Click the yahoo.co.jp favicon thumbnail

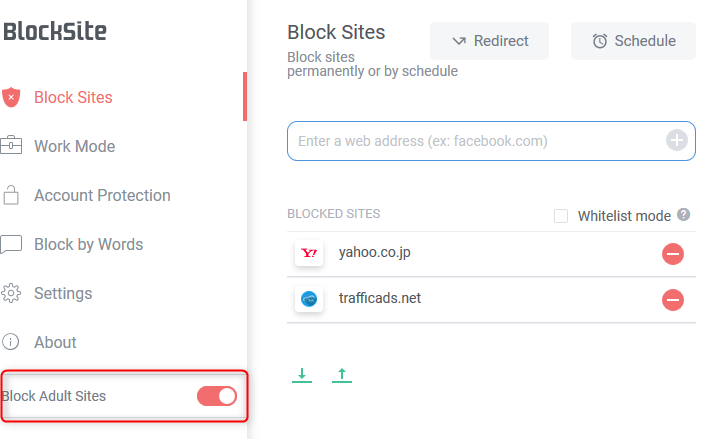click(x=309, y=253)
